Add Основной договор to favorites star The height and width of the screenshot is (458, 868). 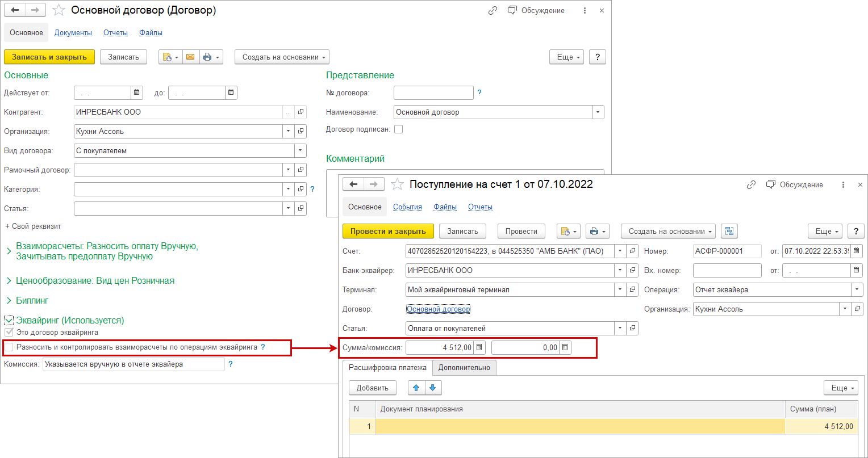59,10
